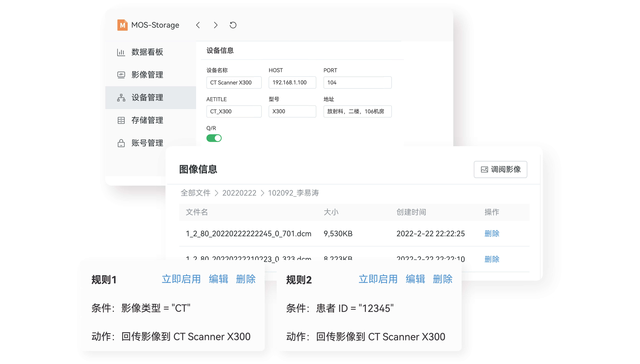Click the condition 影像类型 = "CT"

tap(156, 308)
